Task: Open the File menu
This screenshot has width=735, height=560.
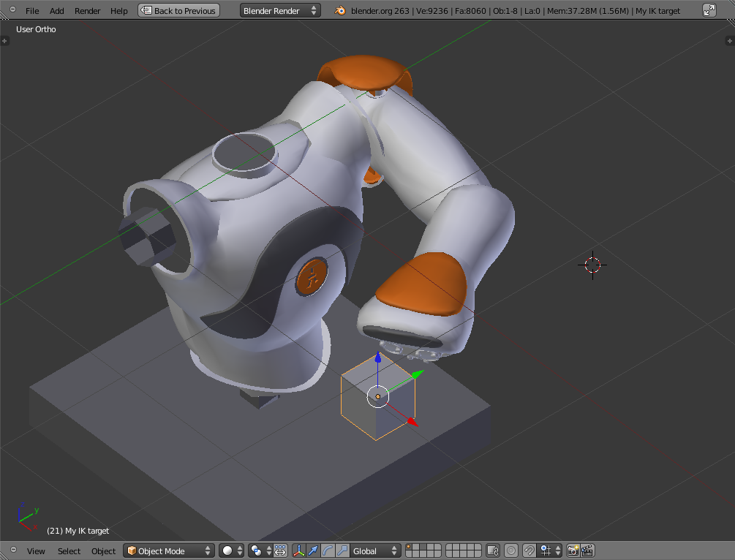Action: (32, 11)
